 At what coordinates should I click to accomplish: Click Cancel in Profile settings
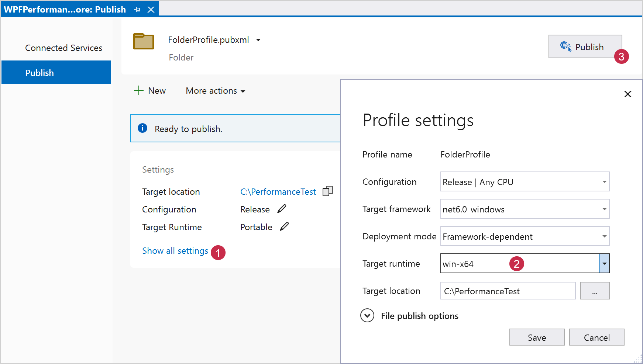pyautogui.click(x=596, y=337)
